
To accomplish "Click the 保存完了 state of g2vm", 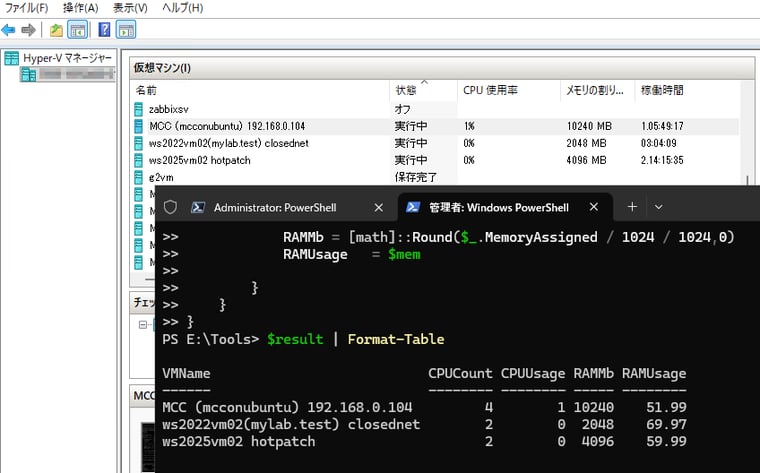I will [415, 177].
